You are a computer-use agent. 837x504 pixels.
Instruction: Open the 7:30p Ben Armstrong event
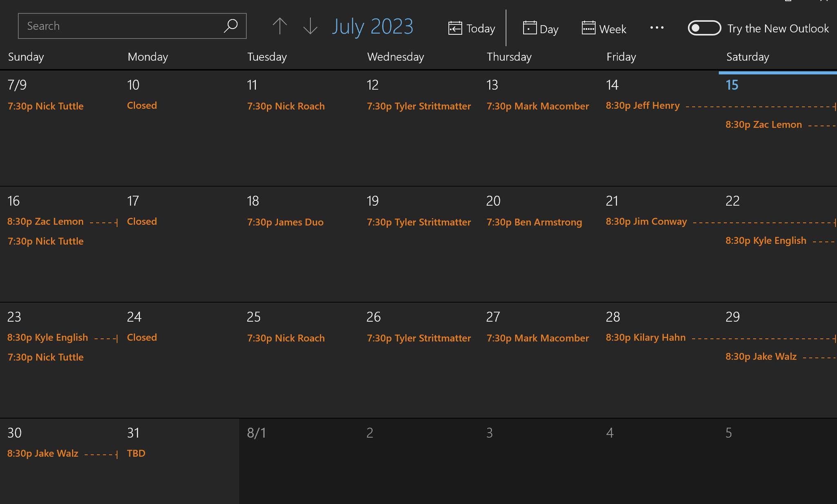(x=534, y=222)
